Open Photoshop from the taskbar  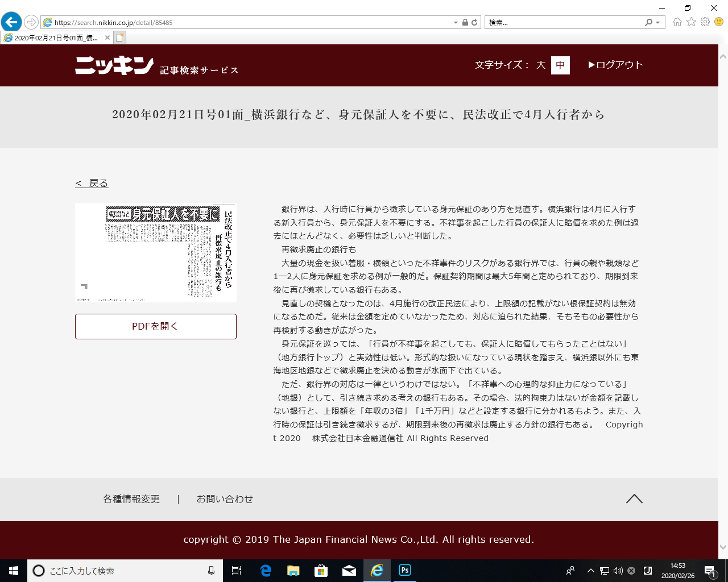pos(405,571)
